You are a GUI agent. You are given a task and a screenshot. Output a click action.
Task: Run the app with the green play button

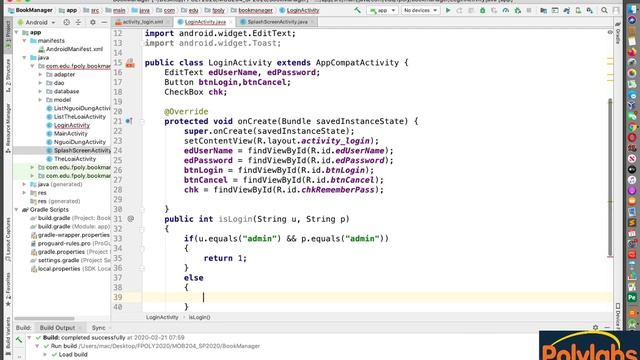448,10
